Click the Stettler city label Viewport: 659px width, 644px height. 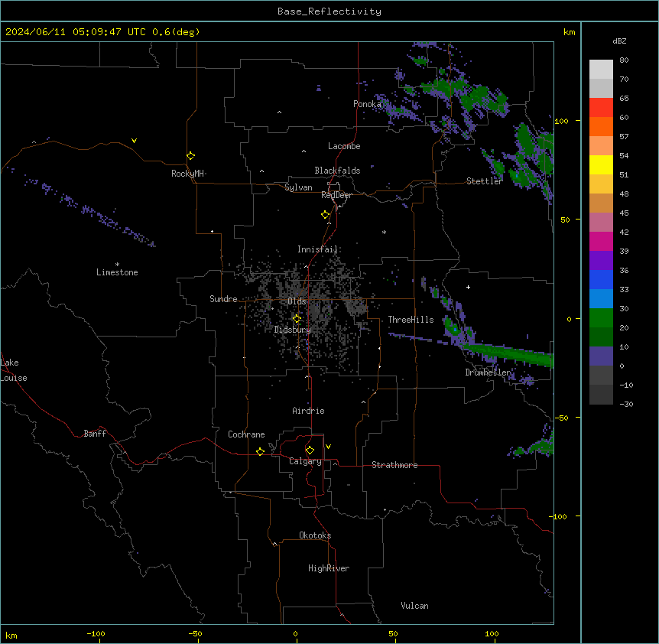[x=484, y=181]
